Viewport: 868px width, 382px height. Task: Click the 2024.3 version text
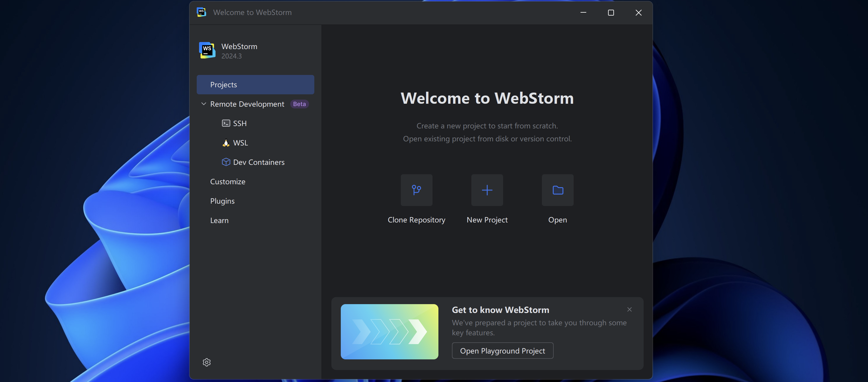tap(231, 56)
